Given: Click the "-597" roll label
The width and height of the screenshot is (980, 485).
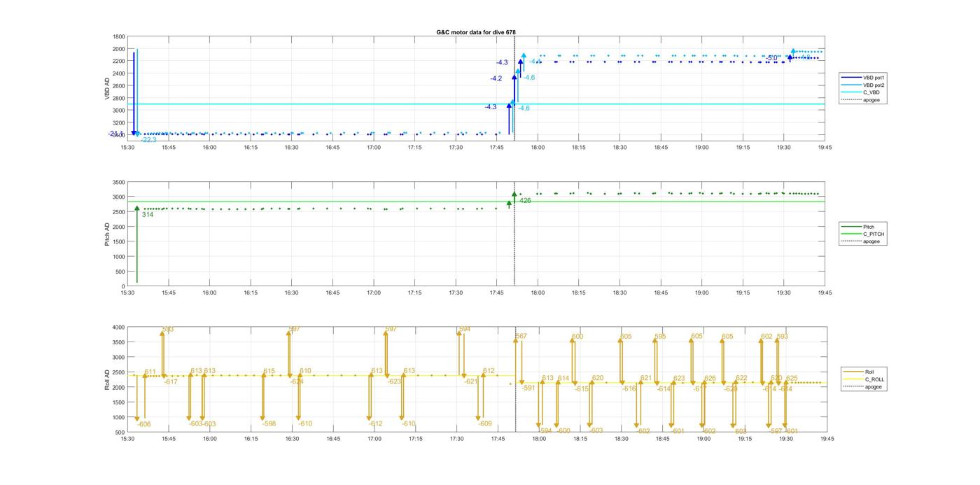Looking at the screenshot, I should 775,431.
